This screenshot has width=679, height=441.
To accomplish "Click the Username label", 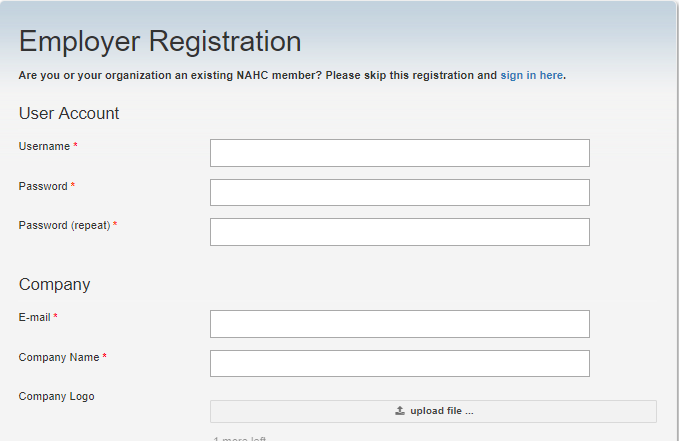I will coord(44,147).
